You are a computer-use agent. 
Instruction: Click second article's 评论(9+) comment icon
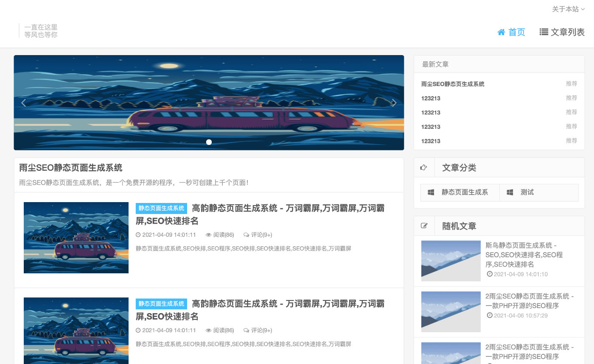click(x=247, y=330)
